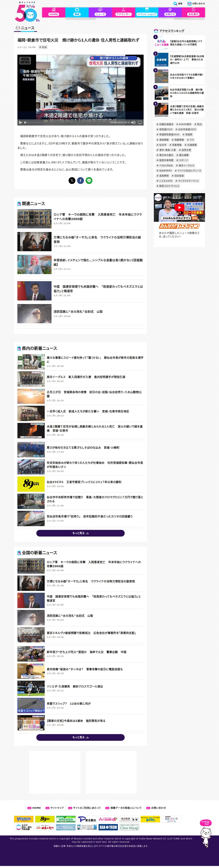The image size is (219, 868).
Task: Open related article 仲里依紗、イメチェンで悩む
Action: pos(80,265)
